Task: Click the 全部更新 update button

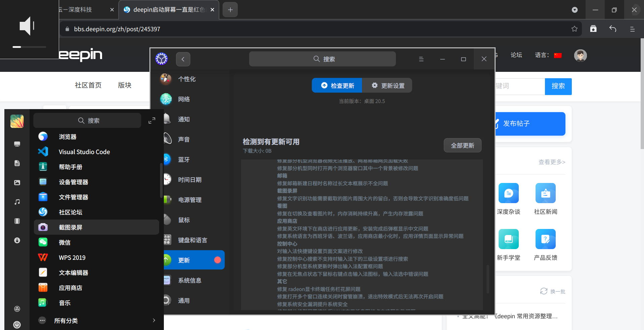Action: tap(462, 145)
